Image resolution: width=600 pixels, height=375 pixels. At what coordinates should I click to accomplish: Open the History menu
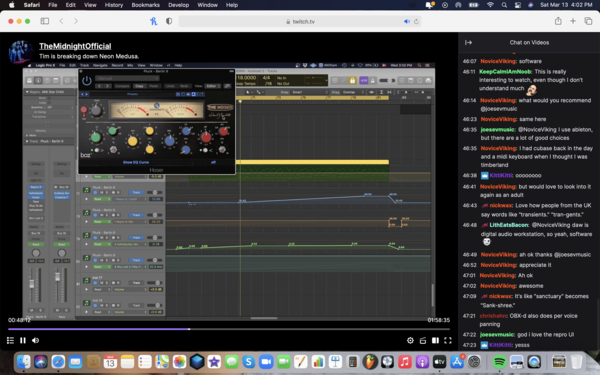pos(114,5)
